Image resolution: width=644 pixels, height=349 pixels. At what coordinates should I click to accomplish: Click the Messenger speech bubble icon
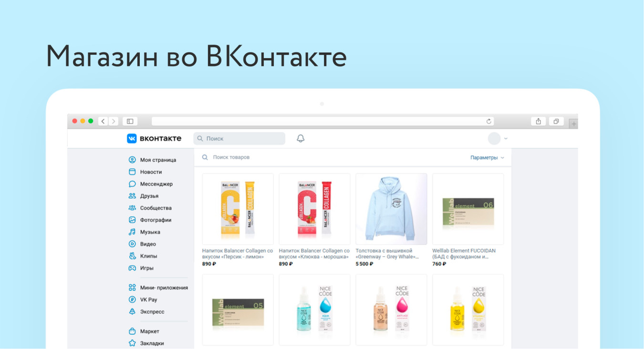tap(132, 184)
